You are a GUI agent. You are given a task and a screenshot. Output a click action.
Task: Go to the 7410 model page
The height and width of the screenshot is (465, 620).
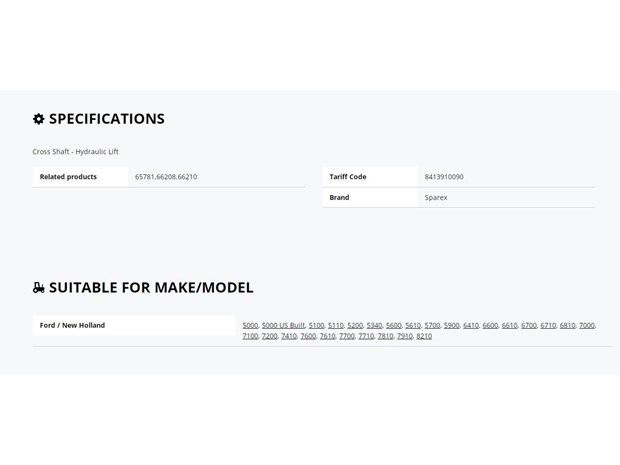coord(289,336)
